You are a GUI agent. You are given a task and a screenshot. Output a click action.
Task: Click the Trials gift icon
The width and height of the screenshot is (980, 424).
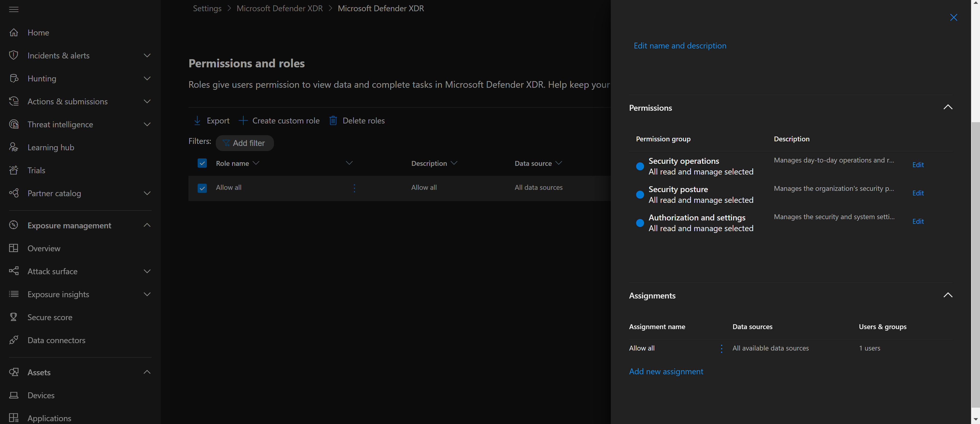tap(14, 171)
